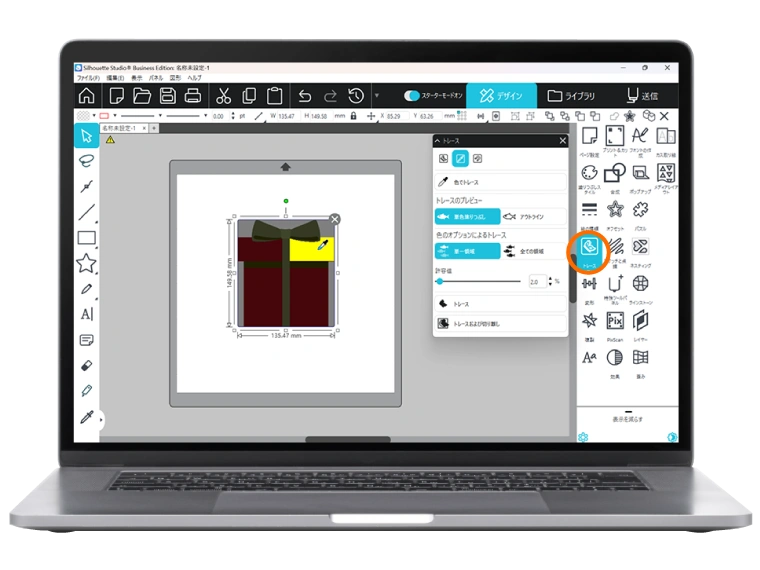760x570 pixels.
Task: Open the PixScan panel icon
Action: click(615, 320)
